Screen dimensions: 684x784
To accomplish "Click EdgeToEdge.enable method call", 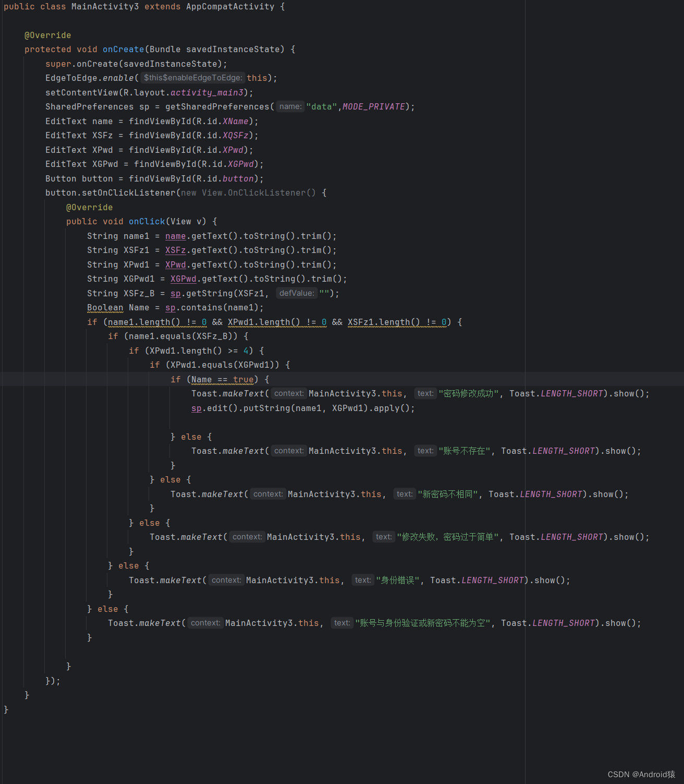I will point(89,78).
